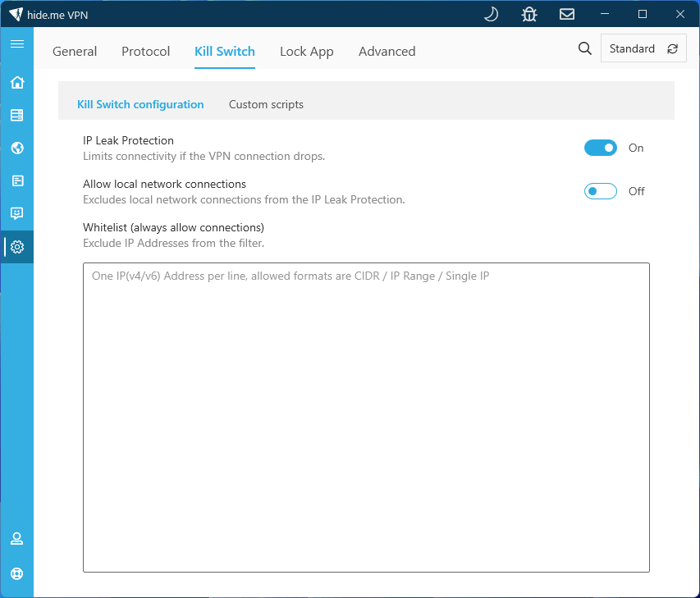Close the hide.me VPN window

click(x=680, y=14)
